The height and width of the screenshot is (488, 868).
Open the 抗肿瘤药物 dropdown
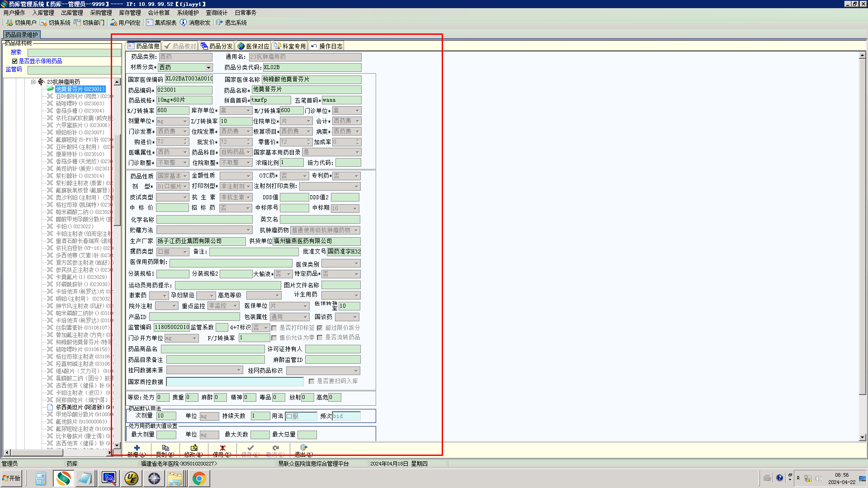tap(356, 230)
